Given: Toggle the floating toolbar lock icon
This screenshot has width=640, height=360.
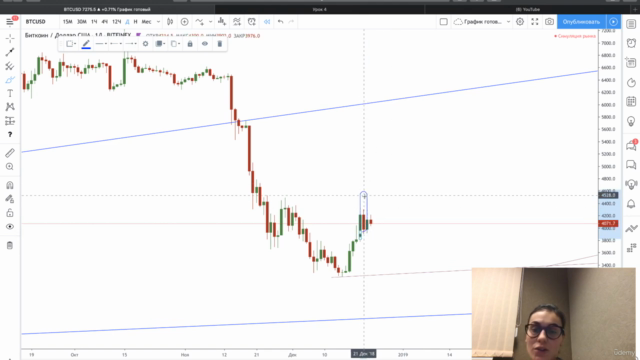Looking at the screenshot, I should [190, 44].
